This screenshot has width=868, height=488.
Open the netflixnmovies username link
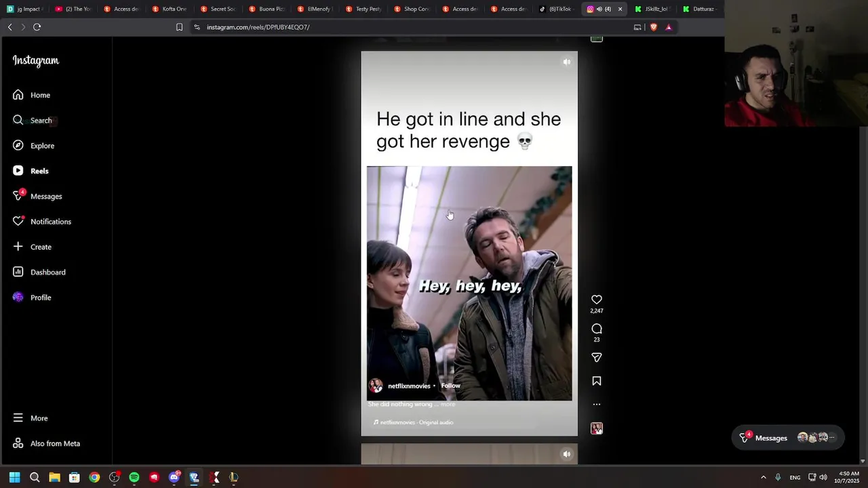click(409, 386)
